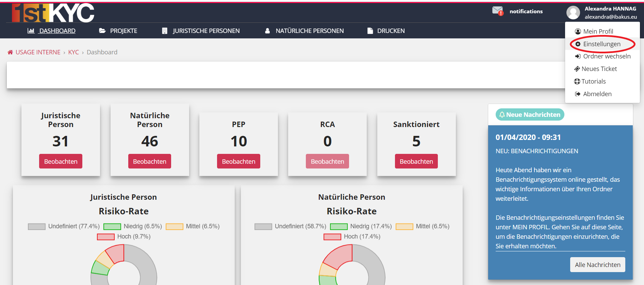Click the notifications label
The height and width of the screenshot is (285, 644).
tap(526, 11)
